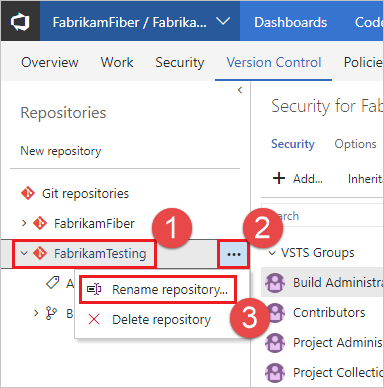Click the FabrikamFiber / Fabrika... project name
This screenshot has width=384, height=388.
130,22
